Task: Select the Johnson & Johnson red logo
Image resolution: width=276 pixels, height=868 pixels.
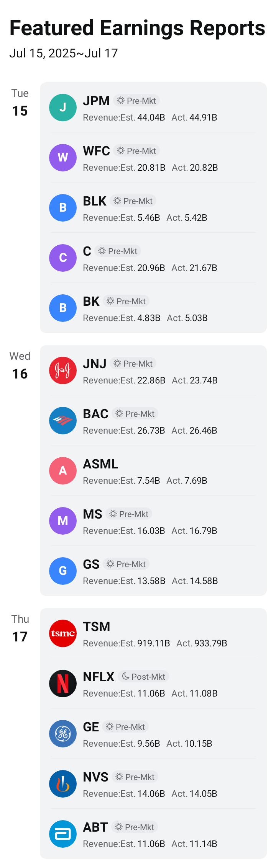Action: [63, 370]
